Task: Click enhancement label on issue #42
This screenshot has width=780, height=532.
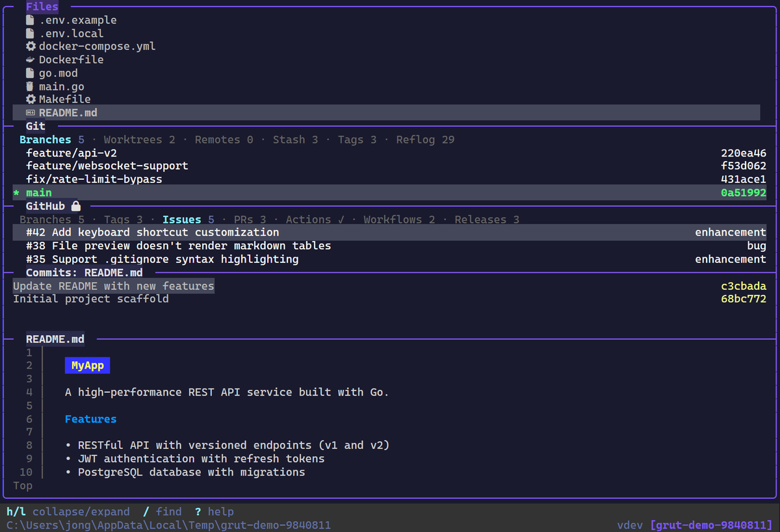Action: pyautogui.click(x=731, y=233)
